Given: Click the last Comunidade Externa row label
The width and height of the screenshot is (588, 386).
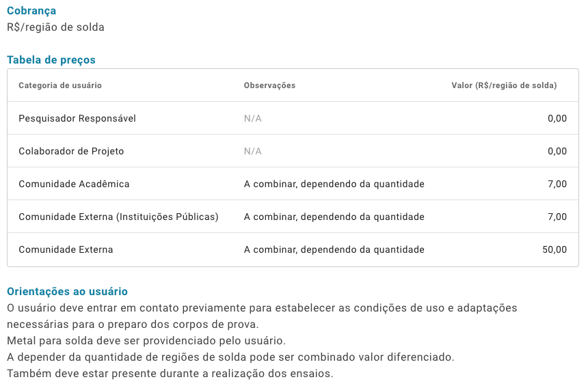Looking at the screenshot, I should (x=66, y=249).
